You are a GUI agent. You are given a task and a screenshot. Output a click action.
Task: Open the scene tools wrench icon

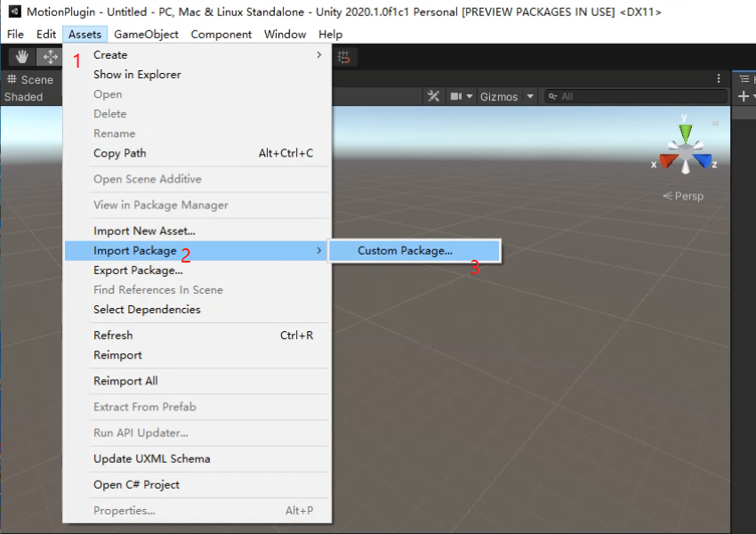coord(433,96)
